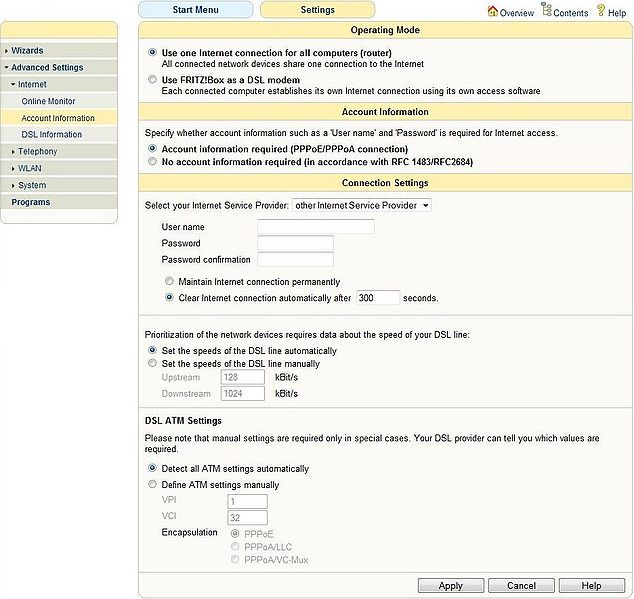Focus the User name field
The image size is (634, 599).
click(316, 227)
